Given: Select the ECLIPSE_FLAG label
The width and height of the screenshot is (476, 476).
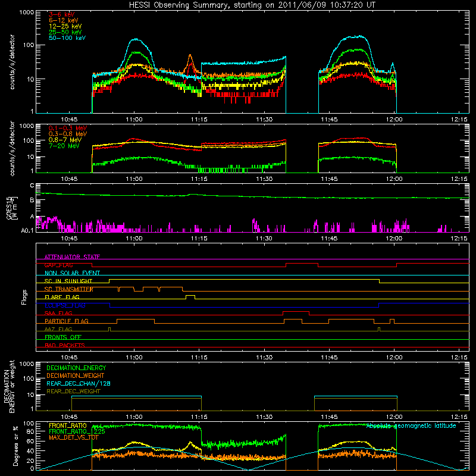Looking at the screenshot, I should click(x=65, y=305).
